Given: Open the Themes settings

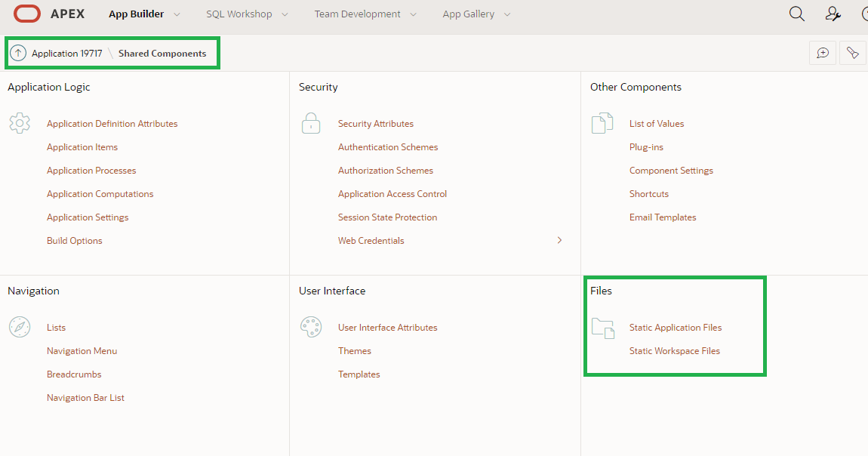Looking at the screenshot, I should [355, 350].
